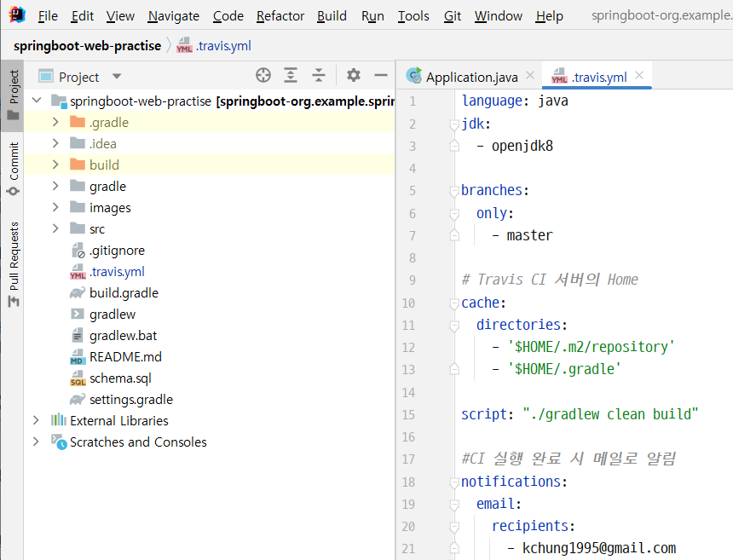Open the File menu

(x=48, y=16)
